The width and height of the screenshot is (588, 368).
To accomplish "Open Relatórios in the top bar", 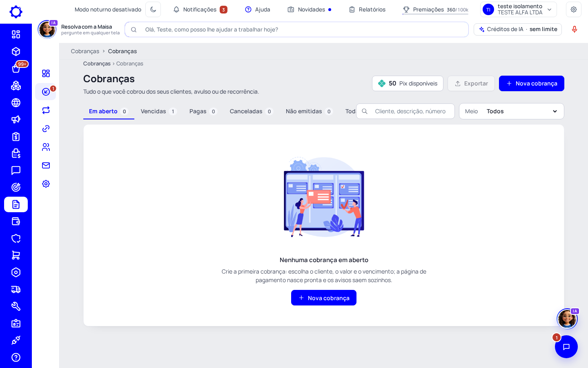I will [367, 9].
